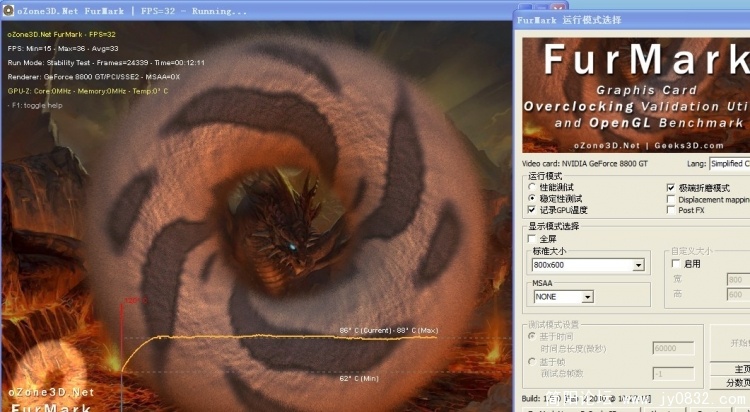Click the 分数页 scores page button
Image resolution: width=750 pixels, height=412 pixels.
click(x=730, y=382)
